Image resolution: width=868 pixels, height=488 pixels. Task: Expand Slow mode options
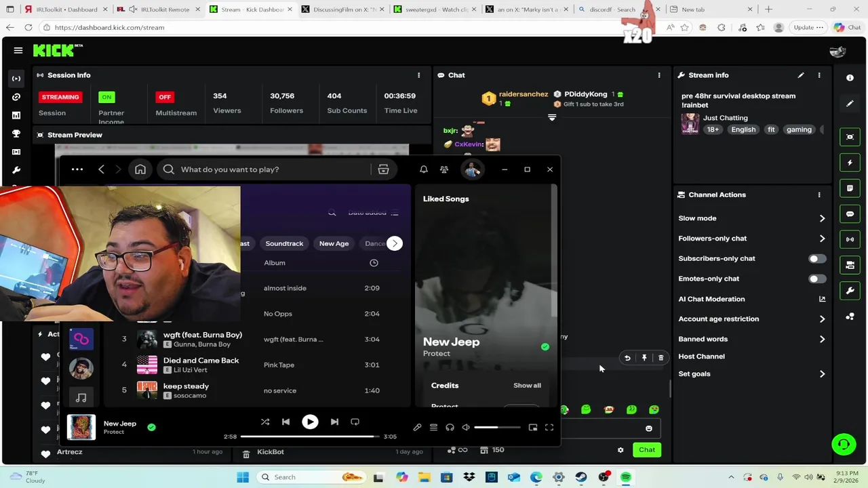(x=822, y=218)
